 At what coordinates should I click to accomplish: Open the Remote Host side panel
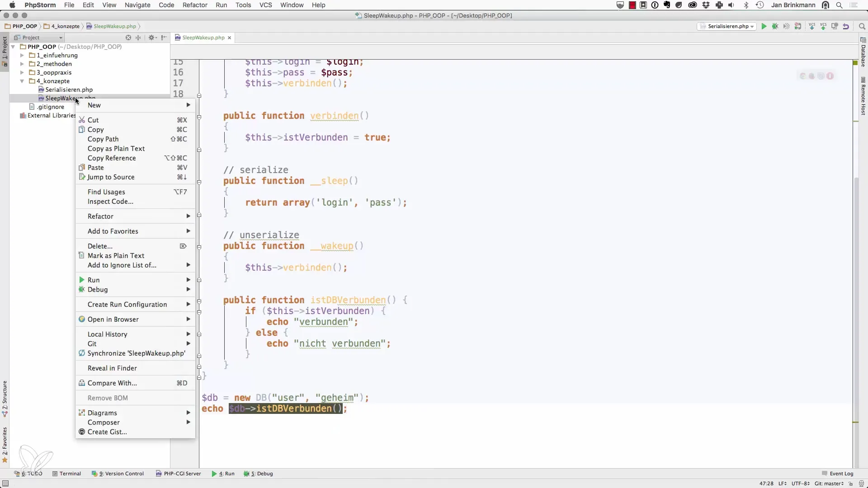863,96
